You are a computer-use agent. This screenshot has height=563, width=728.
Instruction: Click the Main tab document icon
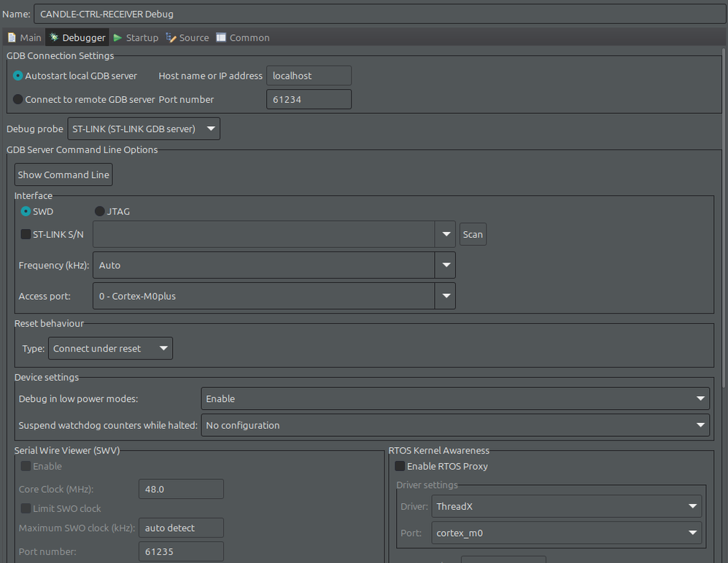(x=12, y=38)
